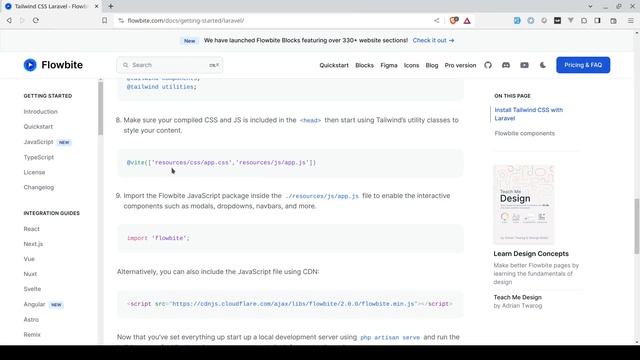
Task: Open JavaScript docs in the sidebar
Action: coord(38,142)
